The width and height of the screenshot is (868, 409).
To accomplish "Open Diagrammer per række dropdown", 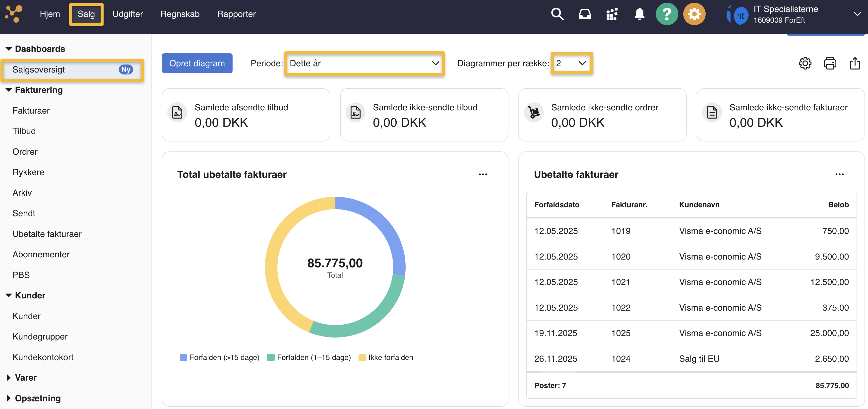I will pyautogui.click(x=571, y=63).
